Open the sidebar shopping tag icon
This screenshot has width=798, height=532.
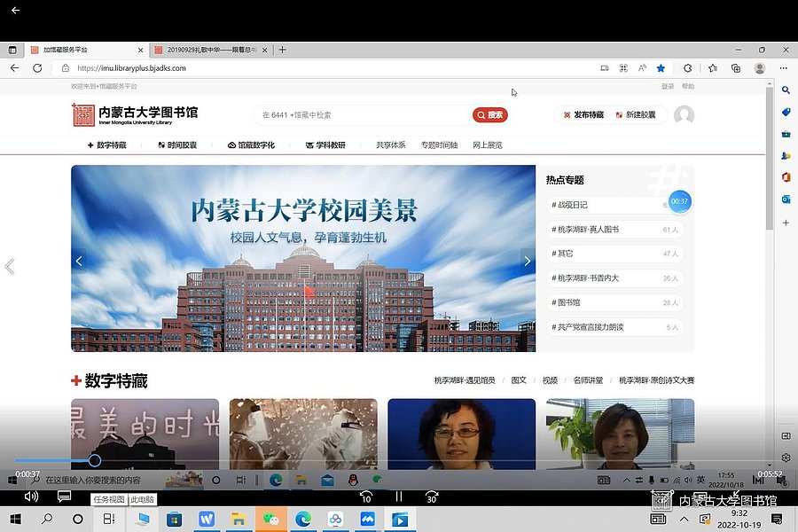tap(786, 112)
